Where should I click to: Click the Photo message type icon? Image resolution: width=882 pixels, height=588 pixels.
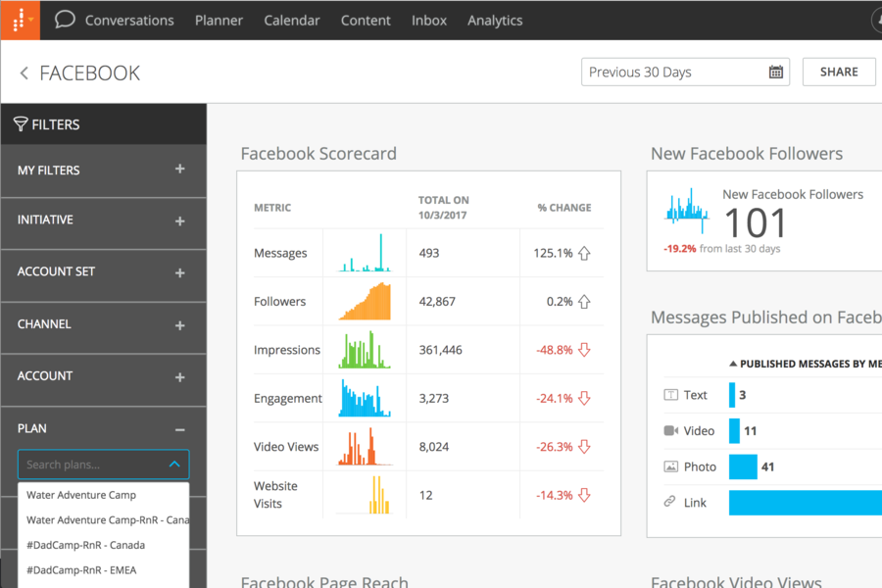pyautogui.click(x=671, y=467)
